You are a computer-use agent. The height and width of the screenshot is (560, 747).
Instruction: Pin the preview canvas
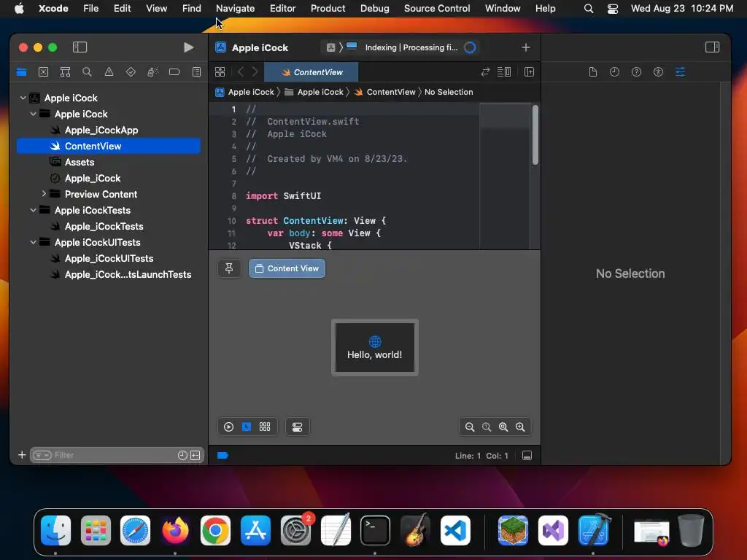[x=229, y=268]
